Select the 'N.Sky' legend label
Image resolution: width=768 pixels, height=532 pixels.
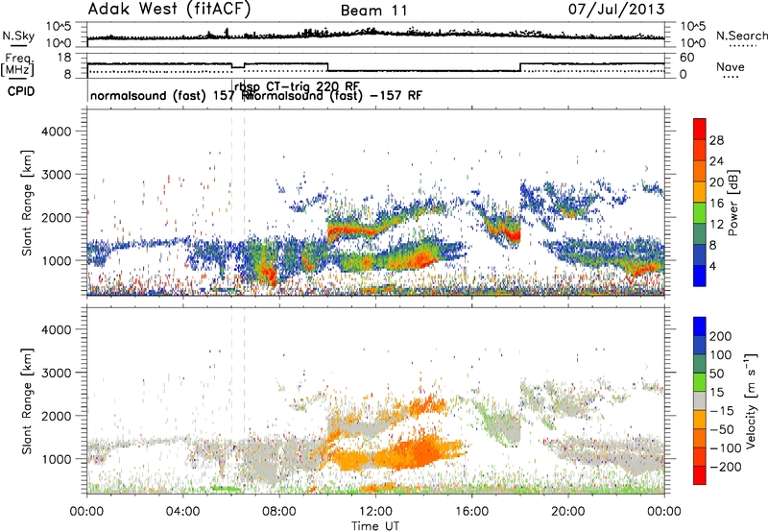click(18, 36)
